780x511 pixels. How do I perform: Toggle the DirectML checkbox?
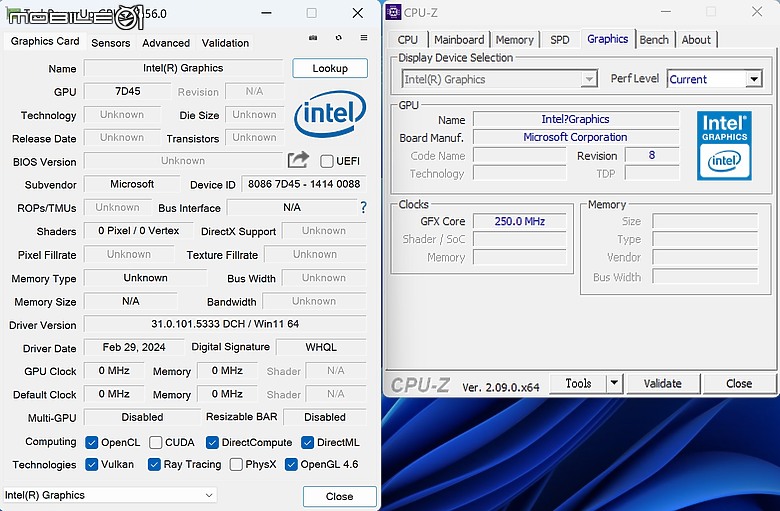coord(307,442)
